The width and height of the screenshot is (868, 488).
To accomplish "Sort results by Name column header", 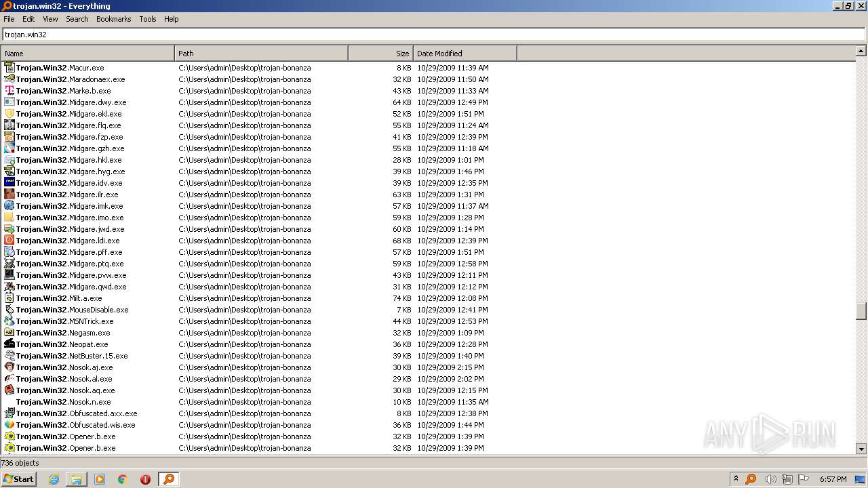I will tap(87, 54).
